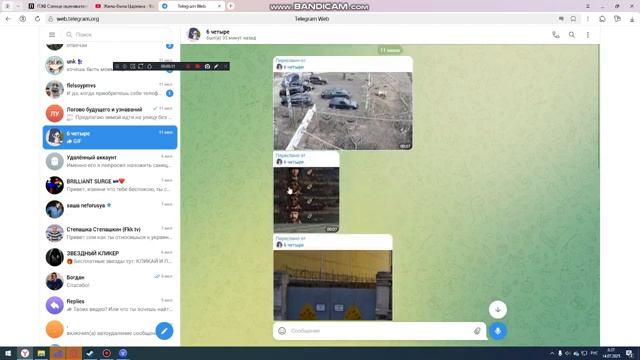
Task: Click the Steam taskbar icon
Action: click(90, 353)
